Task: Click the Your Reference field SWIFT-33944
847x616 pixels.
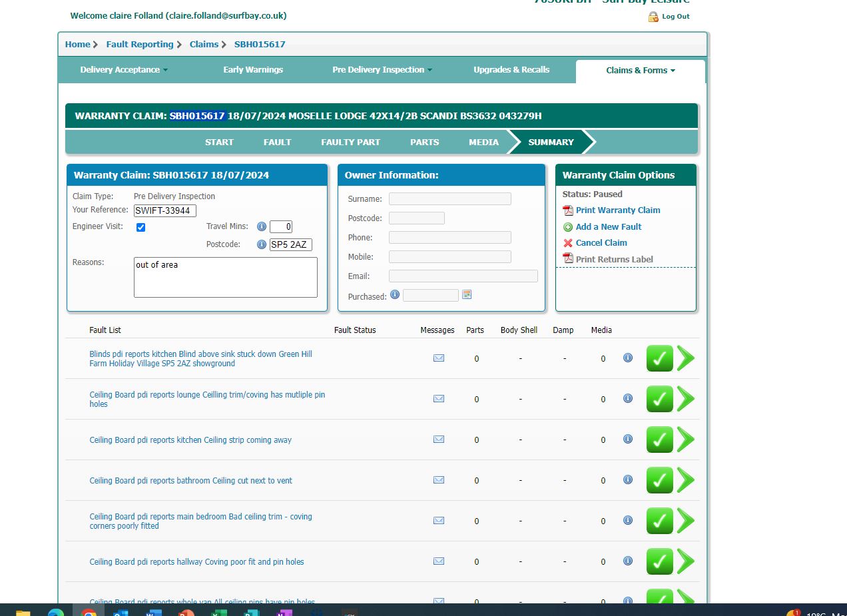Action: tap(165, 211)
